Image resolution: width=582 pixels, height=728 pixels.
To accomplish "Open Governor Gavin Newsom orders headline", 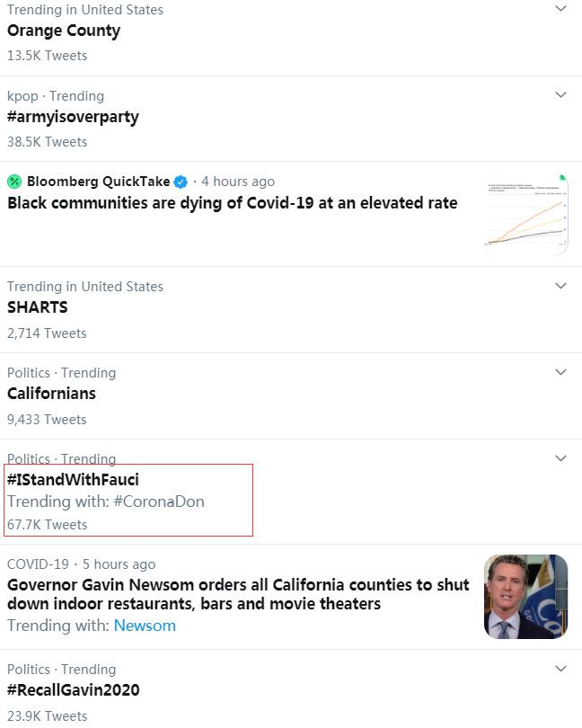I will click(x=238, y=594).
